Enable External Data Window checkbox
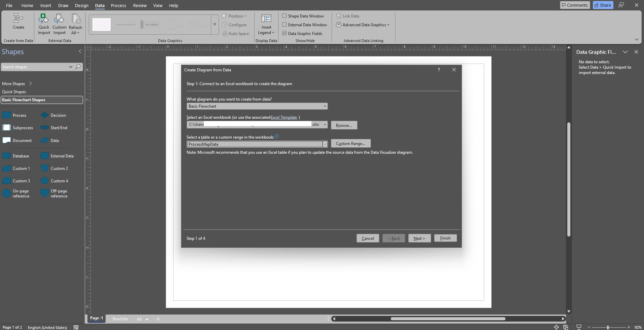This screenshot has height=330, width=644. [285, 25]
